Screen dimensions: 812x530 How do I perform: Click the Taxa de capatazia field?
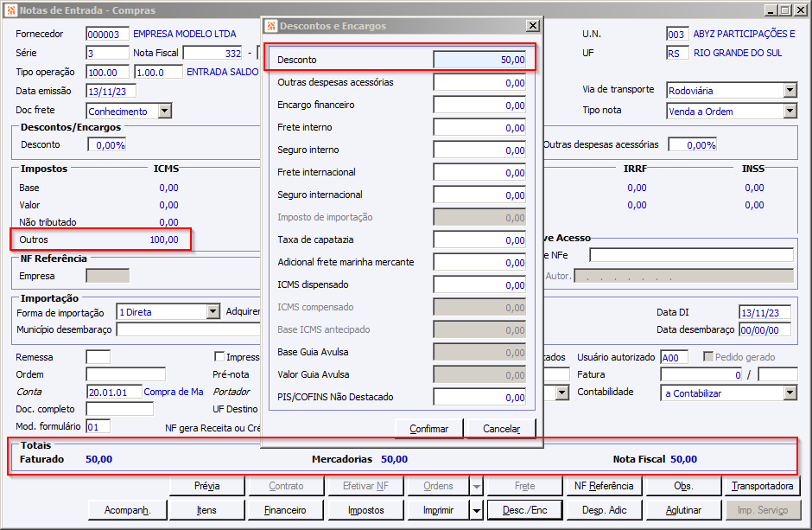click(x=480, y=239)
